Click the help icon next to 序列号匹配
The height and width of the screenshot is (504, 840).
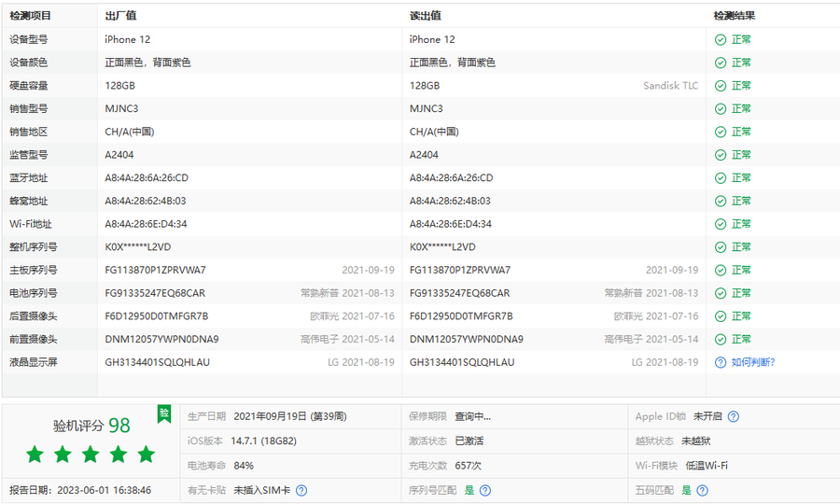485,490
